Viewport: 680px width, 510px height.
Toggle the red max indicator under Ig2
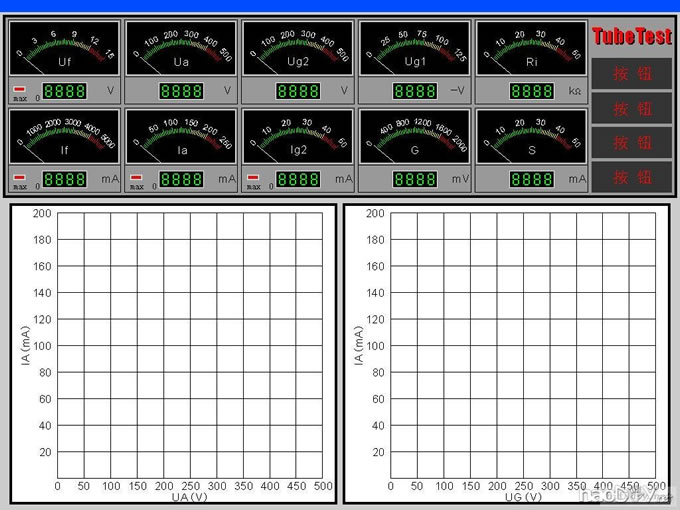[x=252, y=178]
